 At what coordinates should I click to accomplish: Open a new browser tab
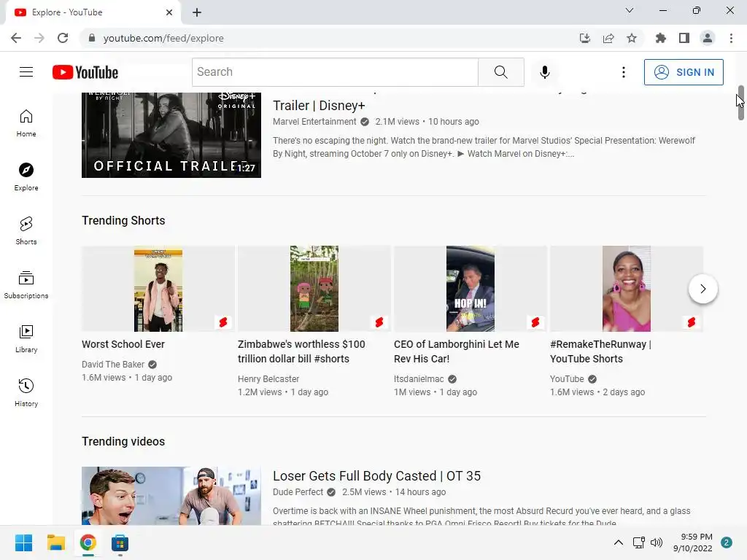197,12
